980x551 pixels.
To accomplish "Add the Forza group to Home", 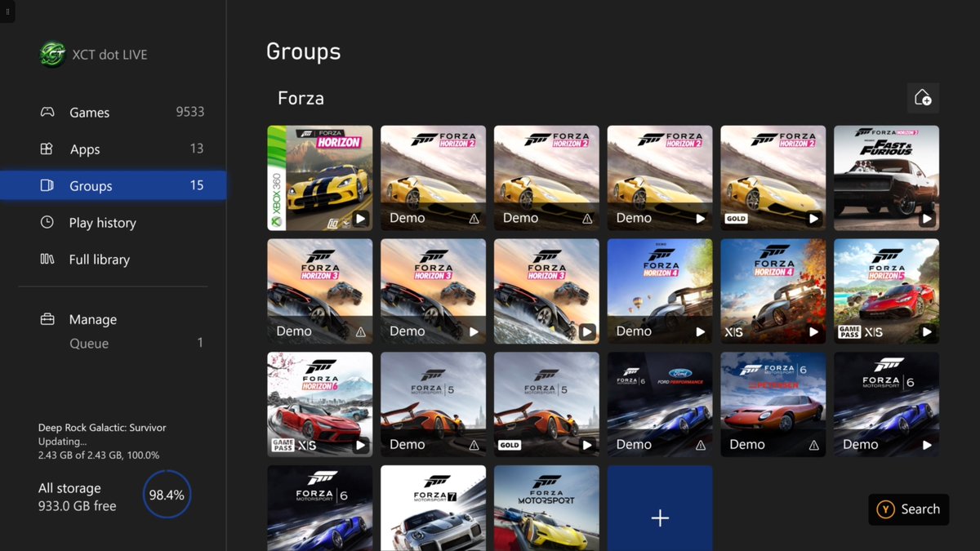I will point(923,98).
